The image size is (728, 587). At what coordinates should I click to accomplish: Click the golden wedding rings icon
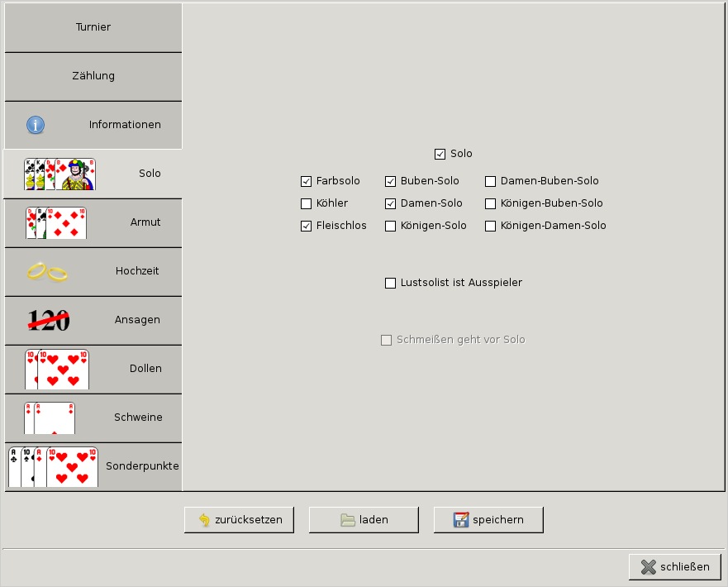tap(47, 271)
